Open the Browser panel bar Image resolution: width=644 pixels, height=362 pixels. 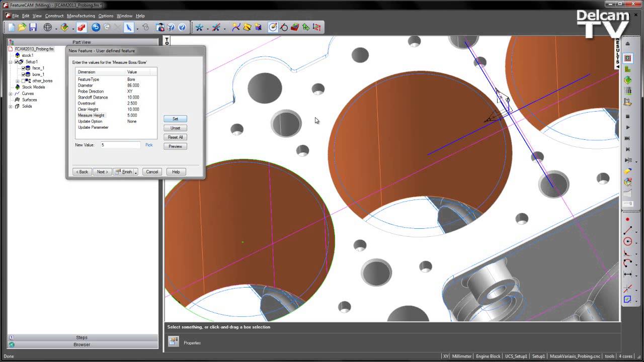point(82,344)
